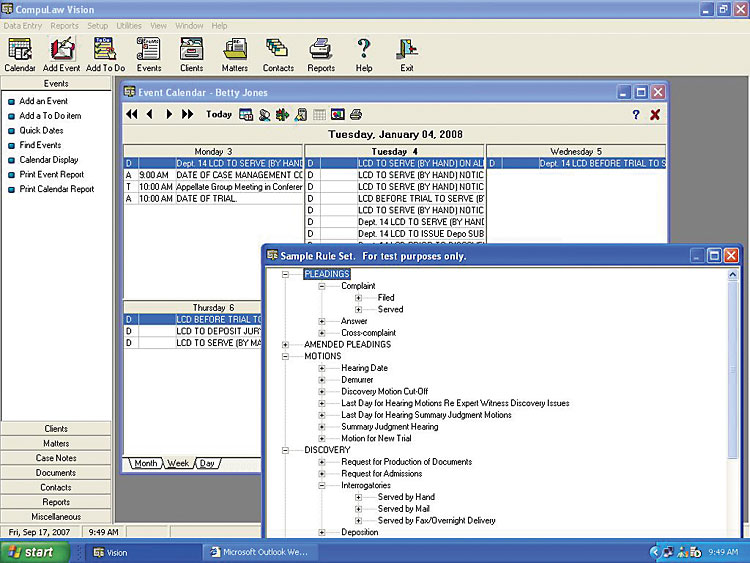Screen dimensions: 750x563
Task: Switch to the Month tab
Action: 145,463
